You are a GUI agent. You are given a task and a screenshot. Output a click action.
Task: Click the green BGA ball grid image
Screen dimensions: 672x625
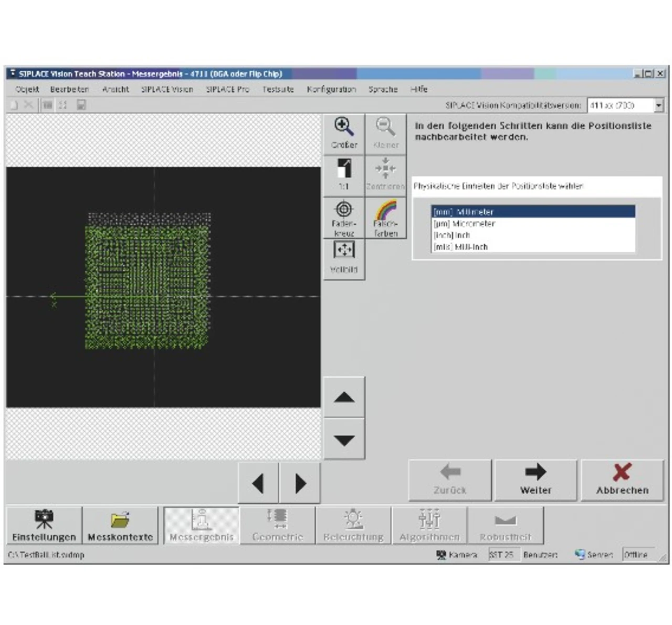148,281
